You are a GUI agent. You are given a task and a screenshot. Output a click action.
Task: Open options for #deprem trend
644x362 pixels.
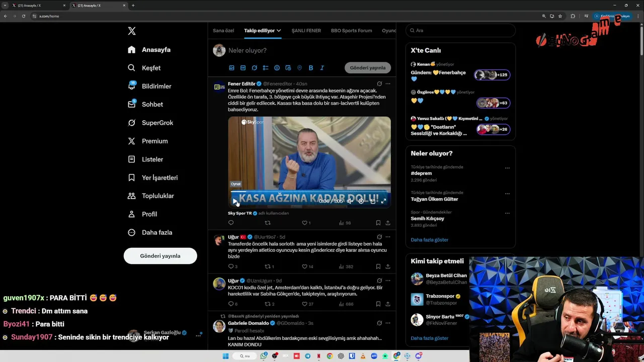(507, 168)
